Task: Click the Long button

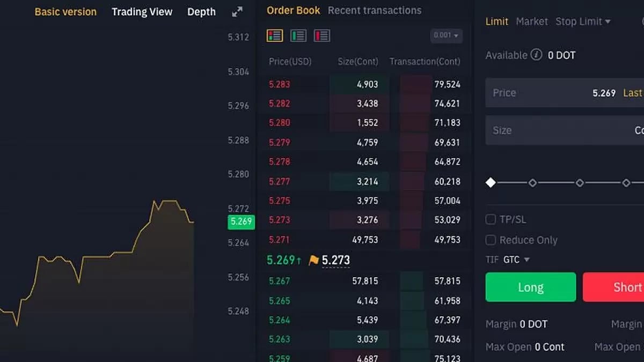Action: 530,287
